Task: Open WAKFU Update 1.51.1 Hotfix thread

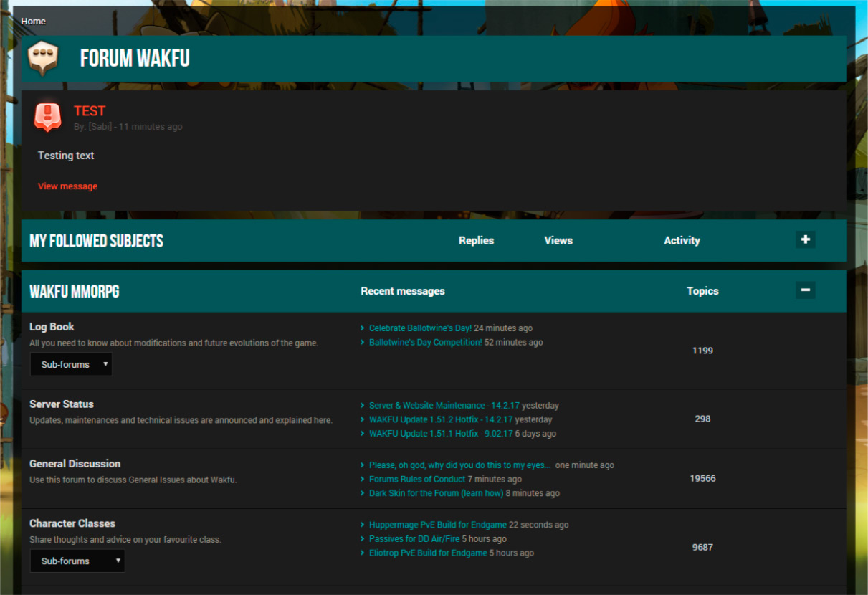Action: click(440, 434)
